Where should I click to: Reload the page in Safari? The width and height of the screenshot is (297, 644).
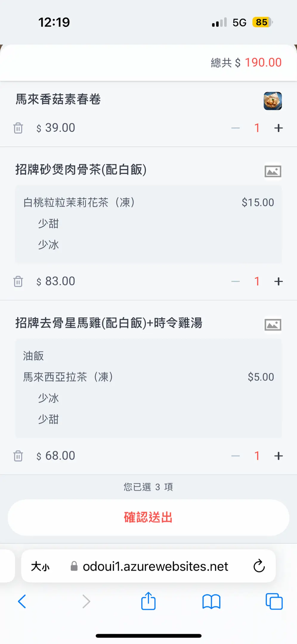tap(259, 566)
